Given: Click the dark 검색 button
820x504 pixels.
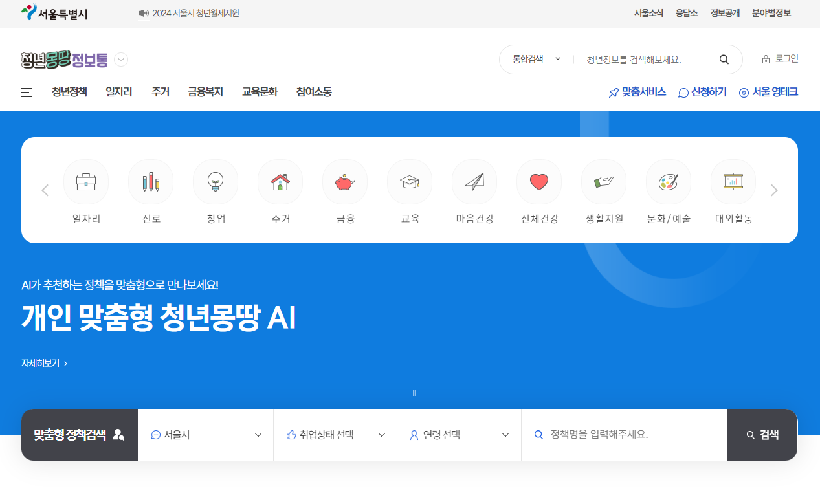Looking at the screenshot, I should pos(762,435).
